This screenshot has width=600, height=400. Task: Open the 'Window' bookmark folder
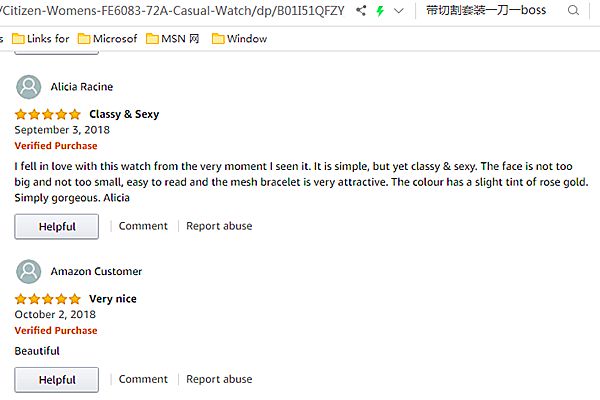[239, 39]
